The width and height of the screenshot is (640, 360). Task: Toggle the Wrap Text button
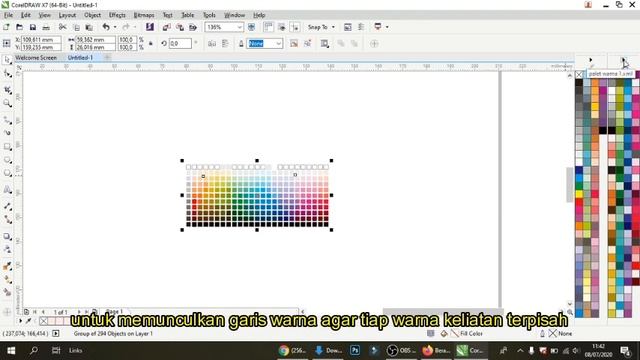[x=325, y=43]
